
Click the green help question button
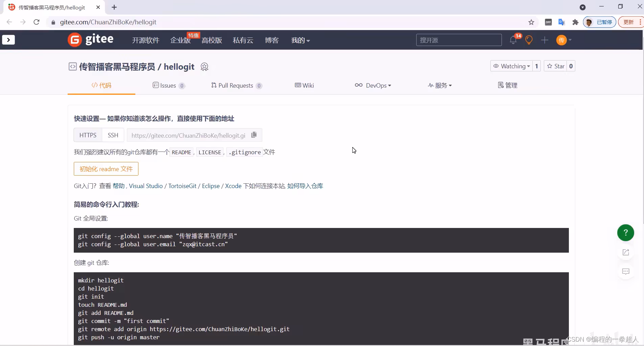click(625, 233)
